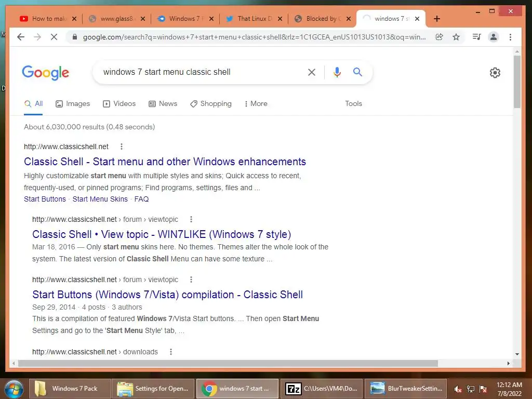The height and width of the screenshot is (399, 532).
Task: Open Start Buttons (Windows 7/Vista) compilation link
Action: 168,295
